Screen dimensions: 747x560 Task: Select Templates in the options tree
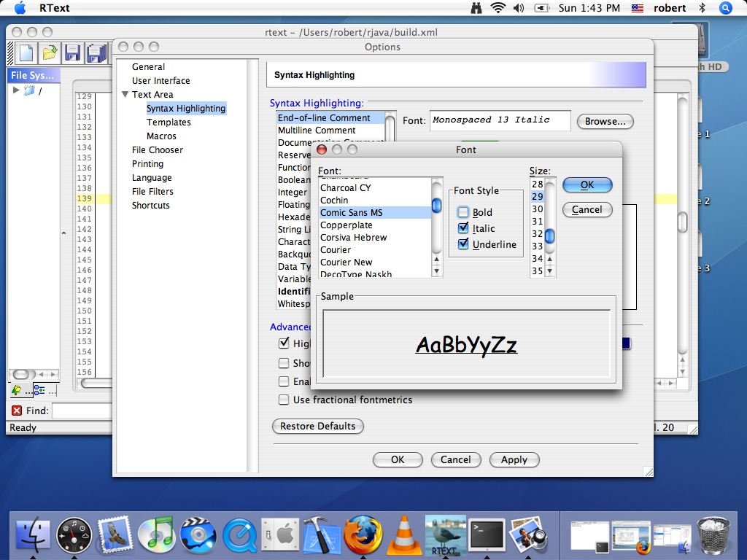pyautogui.click(x=169, y=122)
